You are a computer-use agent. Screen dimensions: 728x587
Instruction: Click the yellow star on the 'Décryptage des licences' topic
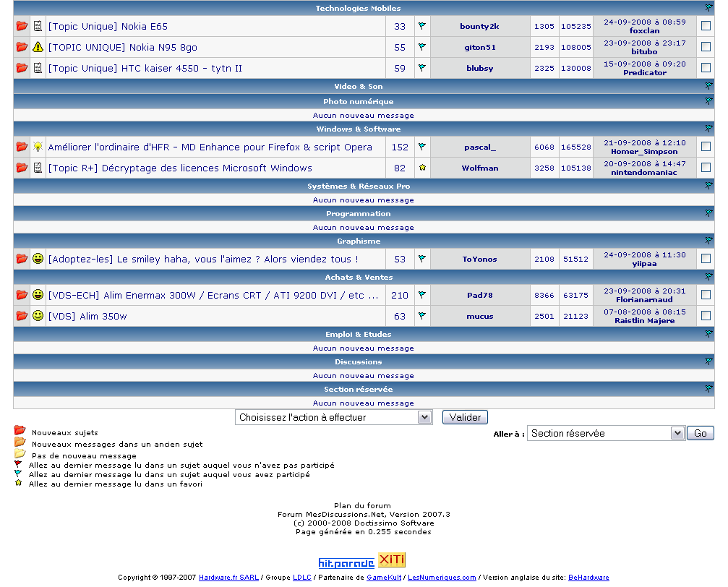pos(422,168)
